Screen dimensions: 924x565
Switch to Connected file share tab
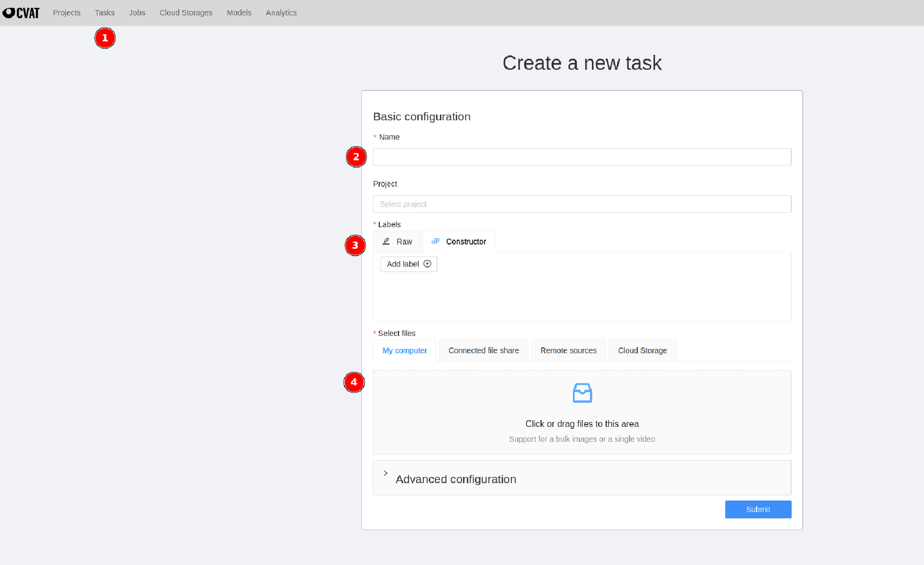(x=483, y=350)
